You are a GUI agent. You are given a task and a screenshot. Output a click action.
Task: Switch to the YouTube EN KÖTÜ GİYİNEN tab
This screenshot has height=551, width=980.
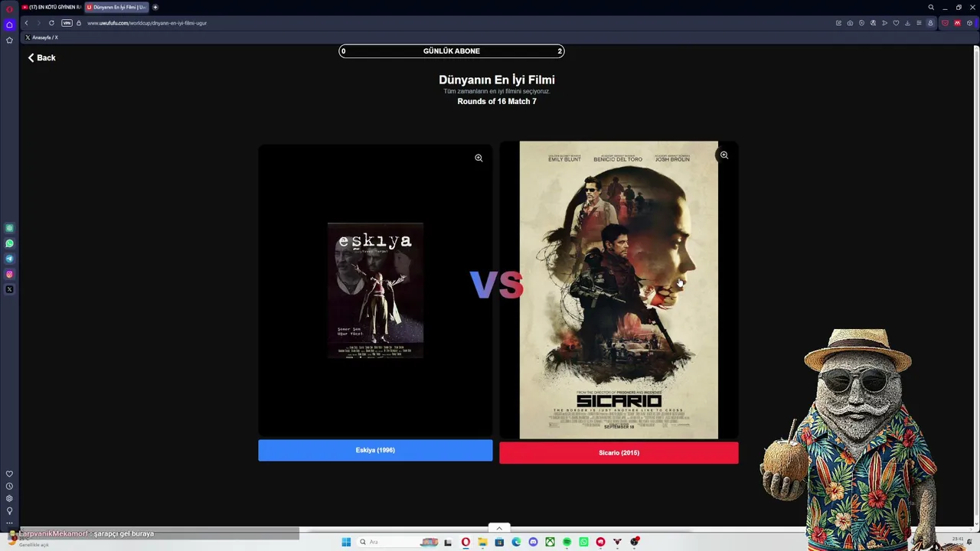(51, 7)
